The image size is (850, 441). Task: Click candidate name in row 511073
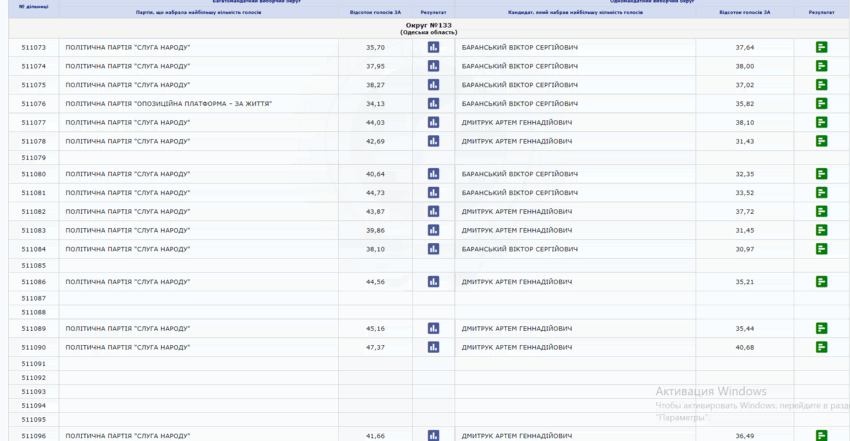click(519, 48)
